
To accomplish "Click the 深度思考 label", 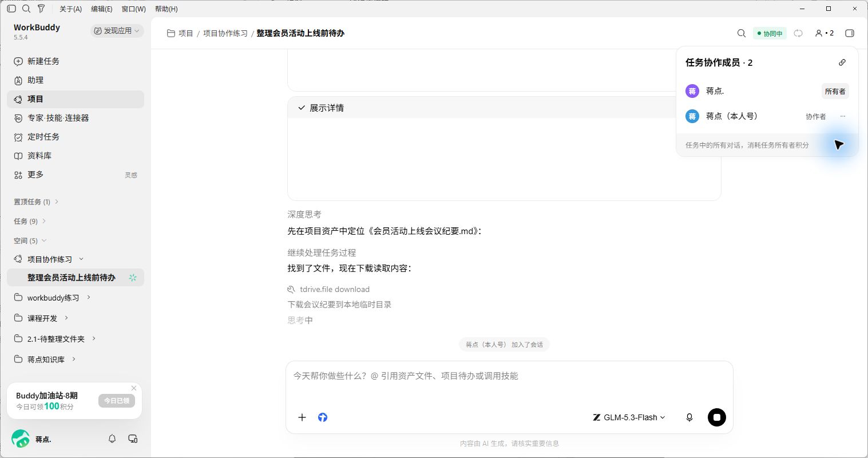I will (304, 215).
